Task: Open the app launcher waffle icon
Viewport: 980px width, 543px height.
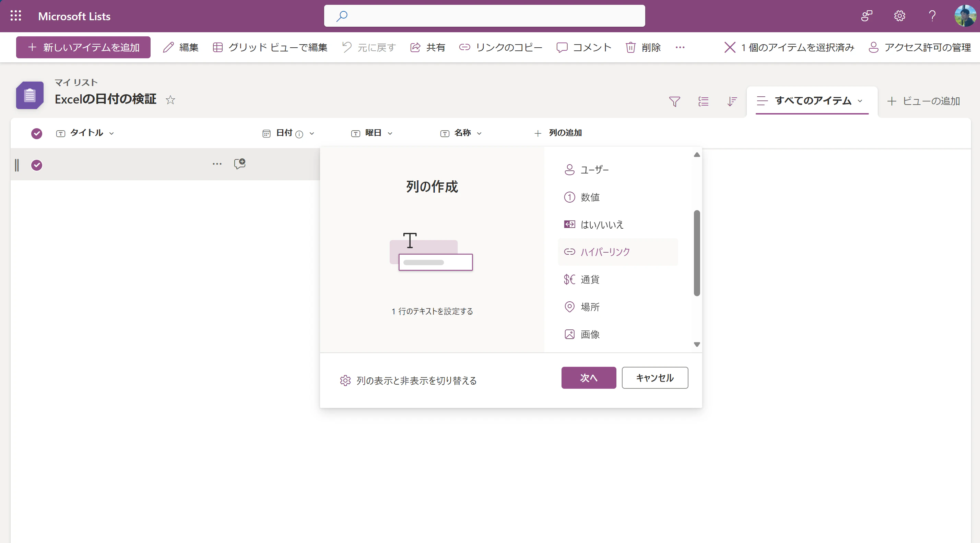Action: [x=15, y=16]
